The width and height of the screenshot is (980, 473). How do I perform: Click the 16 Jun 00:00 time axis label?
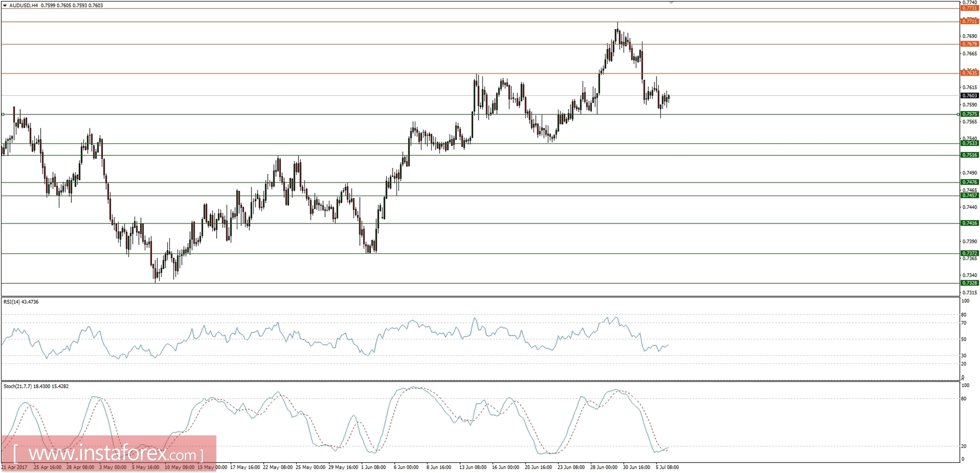(x=506, y=468)
